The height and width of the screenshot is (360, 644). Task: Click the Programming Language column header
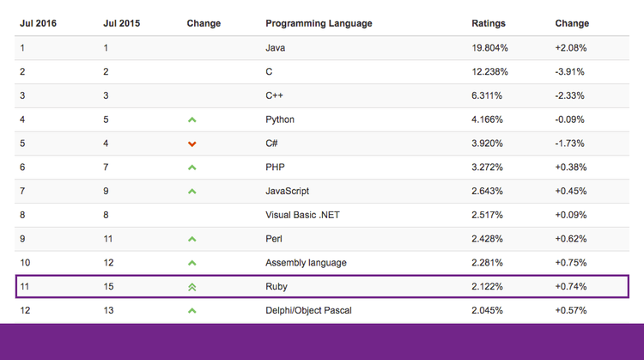click(x=319, y=23)
